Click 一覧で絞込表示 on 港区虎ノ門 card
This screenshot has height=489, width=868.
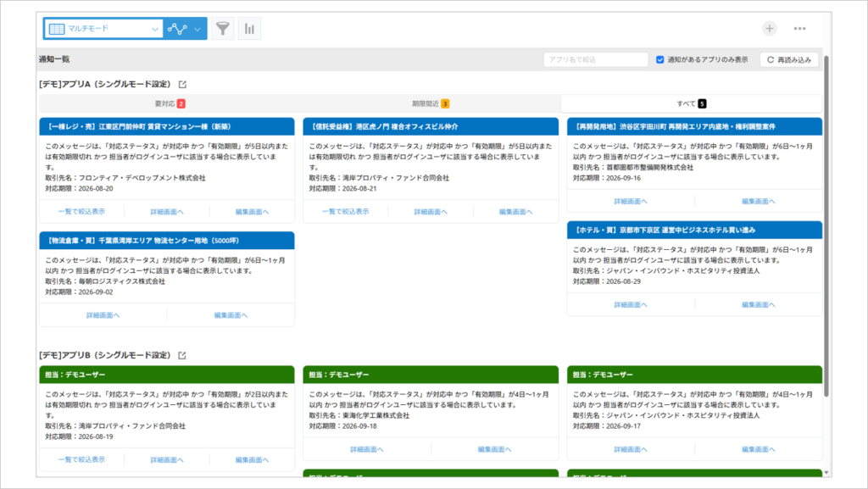click(x=346, y=211)
